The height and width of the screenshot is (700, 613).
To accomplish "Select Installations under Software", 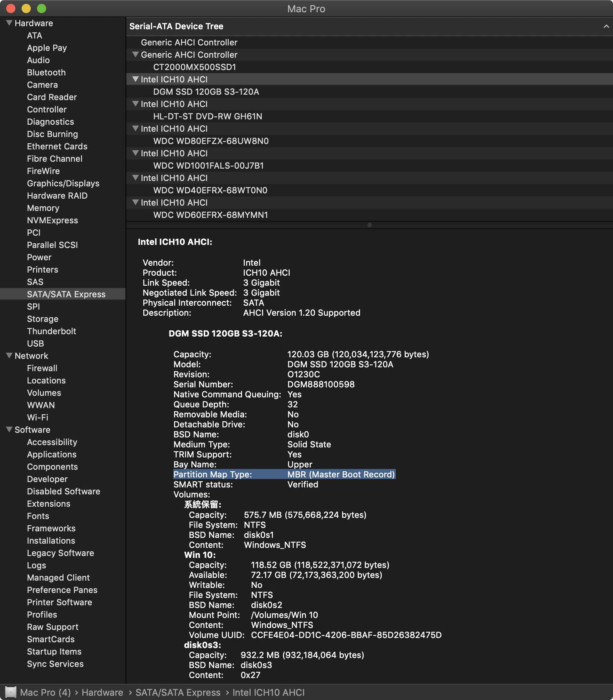I will (x=63, y=541).
